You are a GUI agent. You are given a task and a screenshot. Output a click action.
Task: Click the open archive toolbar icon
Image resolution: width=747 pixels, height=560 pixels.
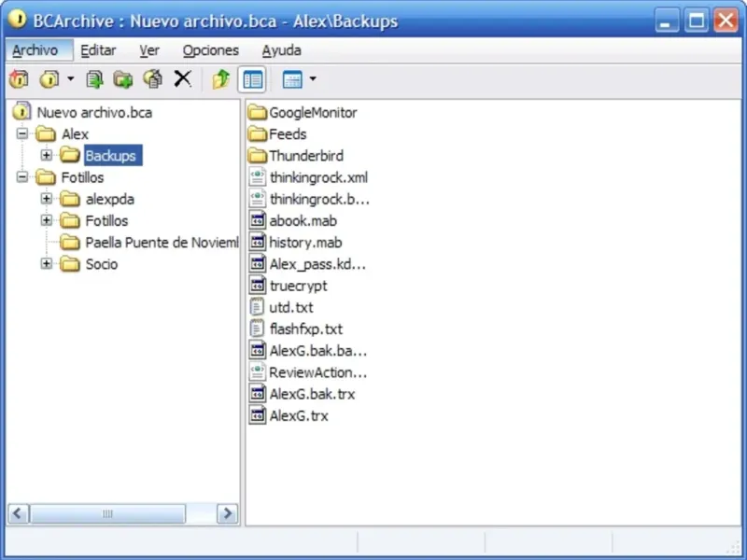[49, 79]
